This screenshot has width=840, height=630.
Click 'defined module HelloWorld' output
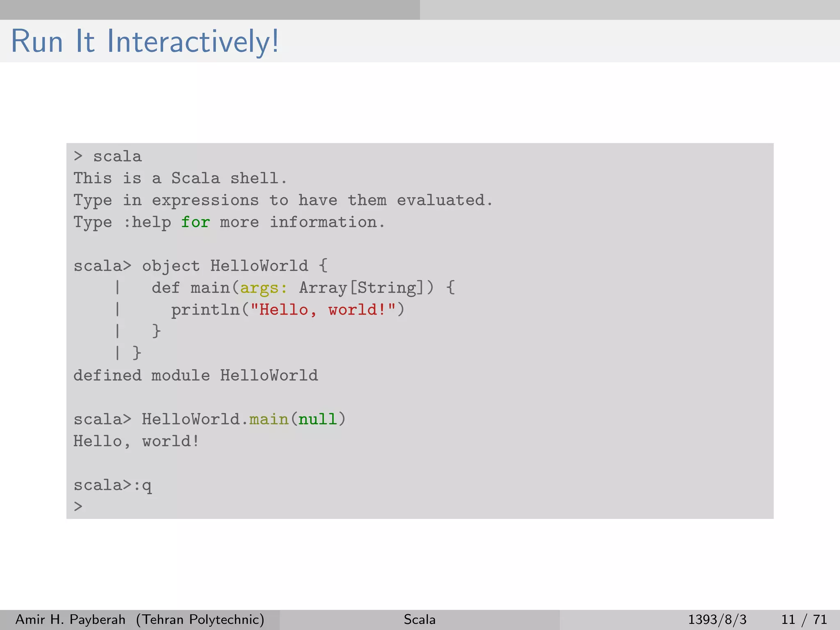(x=196, y=375)
